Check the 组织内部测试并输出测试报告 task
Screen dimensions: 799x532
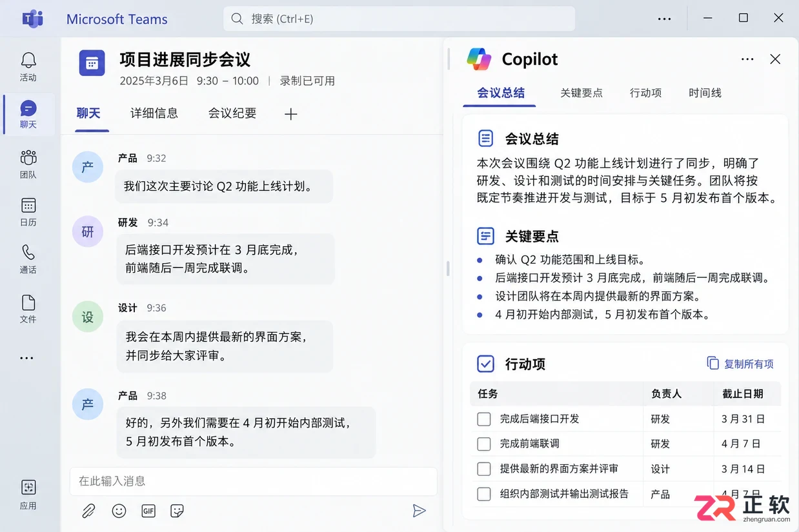(484, 494)
